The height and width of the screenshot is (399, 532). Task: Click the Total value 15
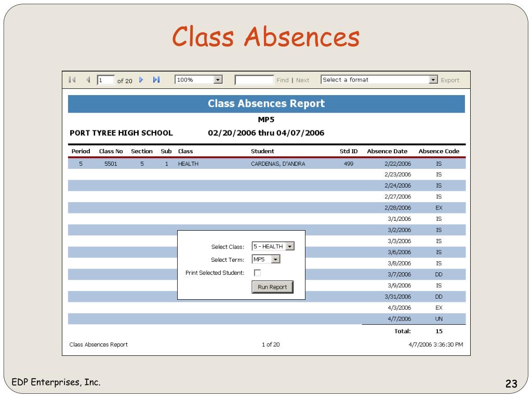pyautogui.click(x=438, y=331)
